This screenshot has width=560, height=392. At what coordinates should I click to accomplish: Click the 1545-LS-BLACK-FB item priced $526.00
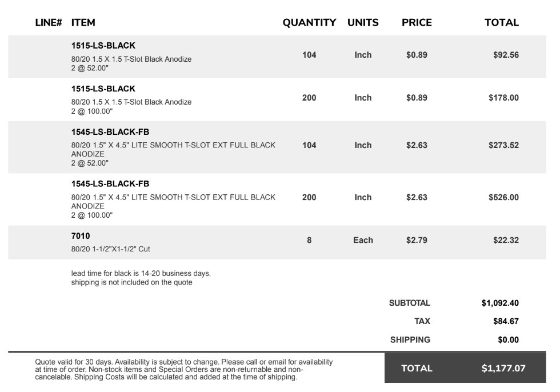[110, 184]
